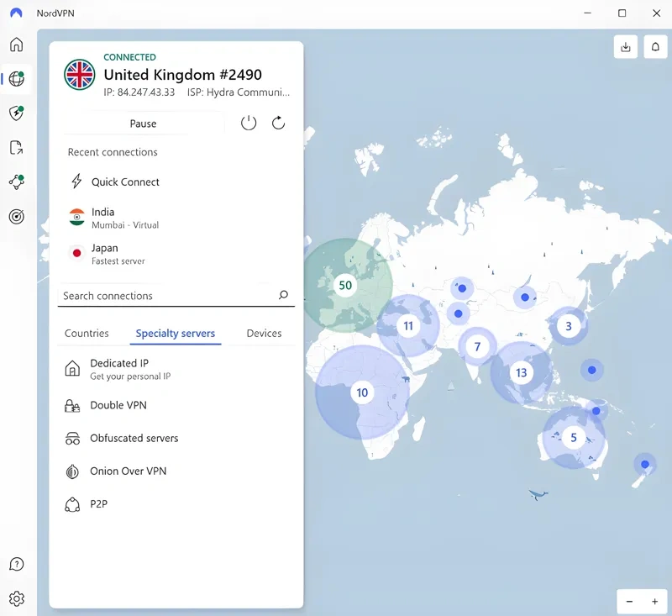Image resolution: width=672 pixels, height=616 pixels.
Task: Click the Southeast Asia cluster labeled 13
Action: pos(521,372)
